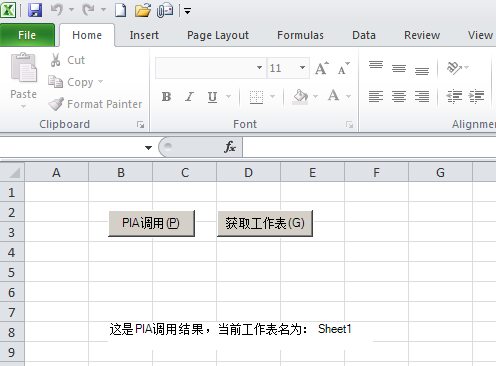Screen dimensions: 496x366
Task: Open the Page Layout tab
Action: pyautogui.click(x=218, y=35)
